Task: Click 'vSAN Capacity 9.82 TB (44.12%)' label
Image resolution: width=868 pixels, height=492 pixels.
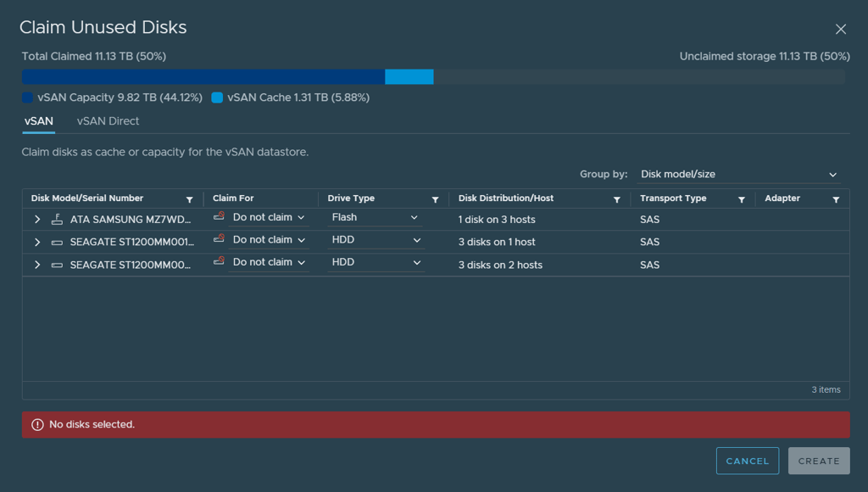Action: 120,98
